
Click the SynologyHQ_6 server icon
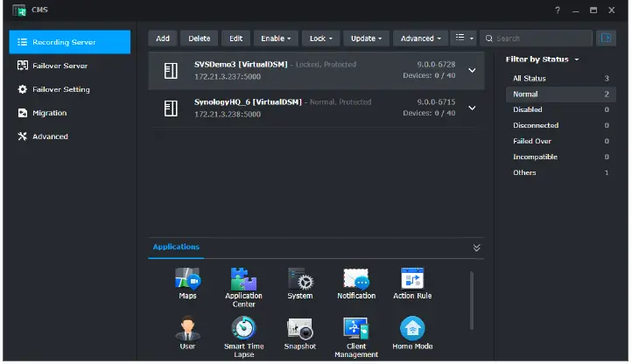click(x=171, y=108)
